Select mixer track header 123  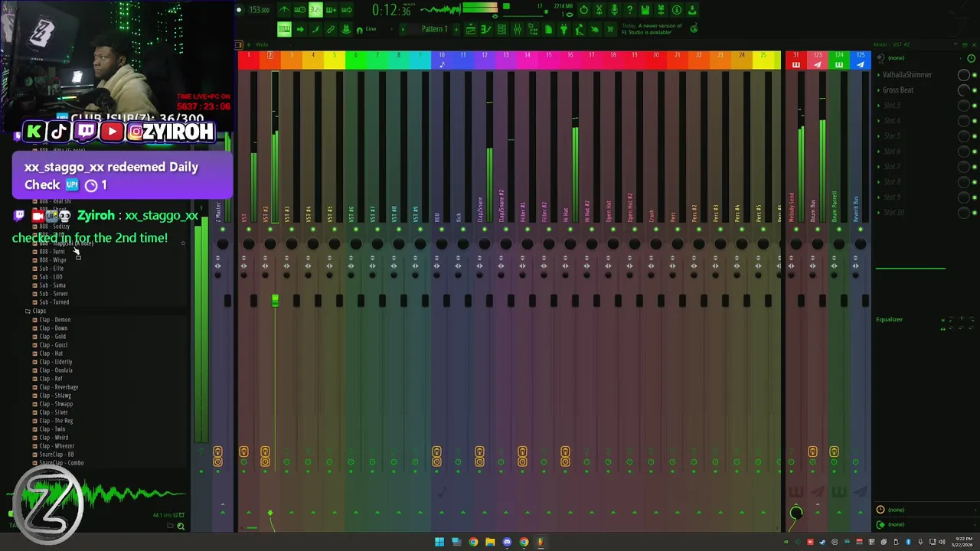pyautogui.click(x=817, y=60)
